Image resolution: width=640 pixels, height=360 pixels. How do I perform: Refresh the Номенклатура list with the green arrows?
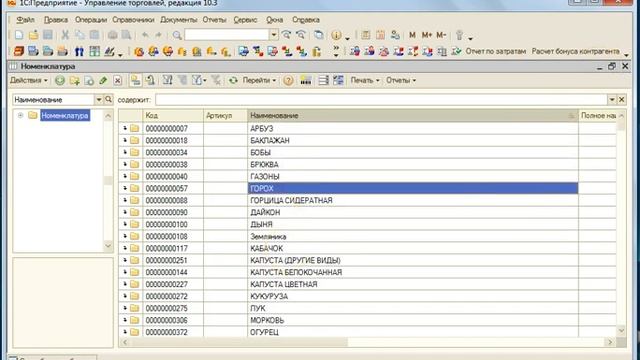point(233,80)
